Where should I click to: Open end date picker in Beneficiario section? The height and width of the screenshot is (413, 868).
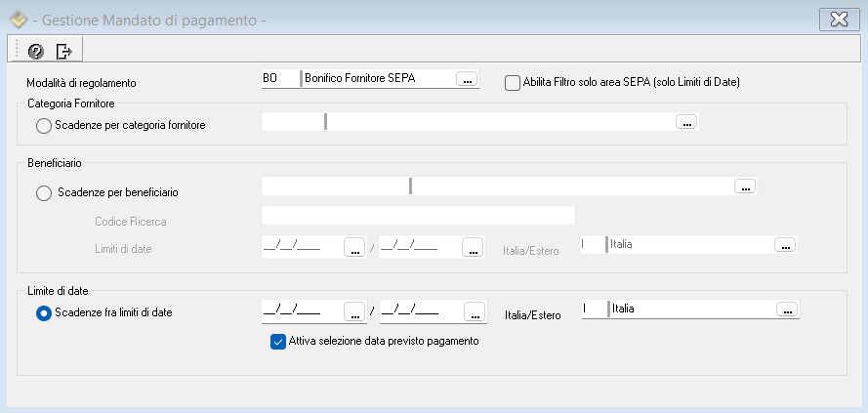[x=474, y=248]
